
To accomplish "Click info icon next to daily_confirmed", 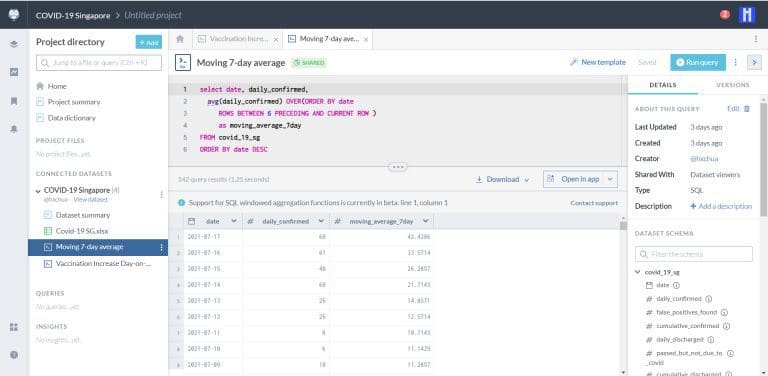I will coord(708,299).
